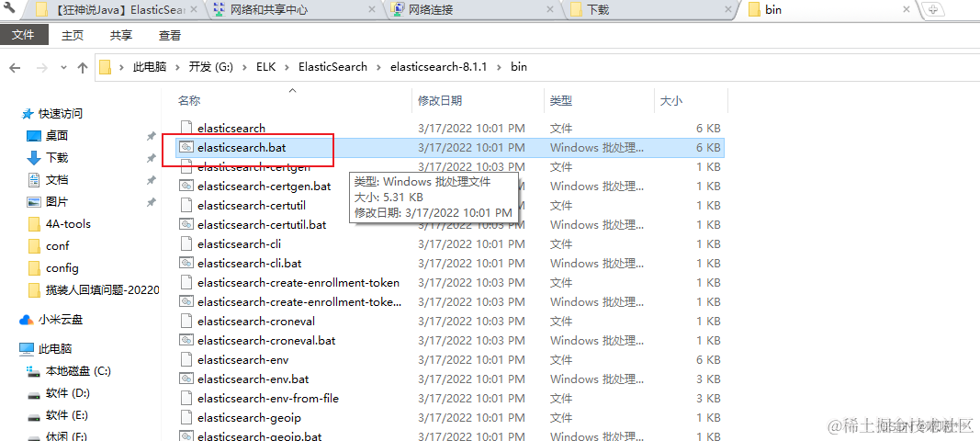Select the elasticsearch-cli file name
This screenshot has width=980, height=441.
pos(239,244)
